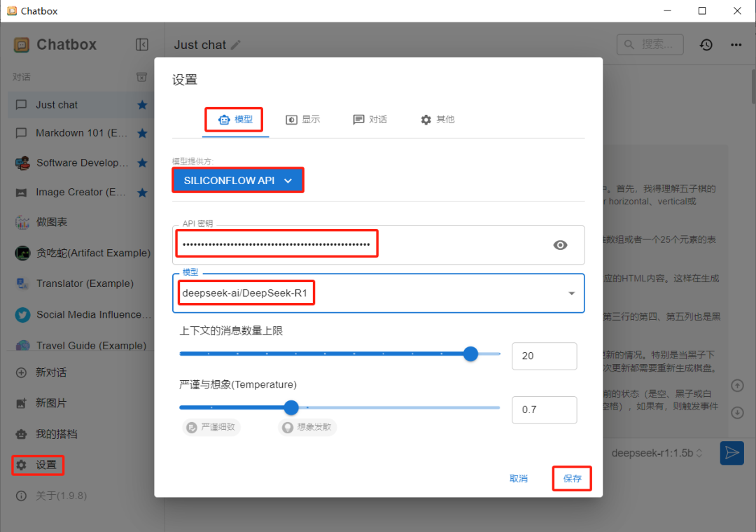Switch to the 其他 settings tab
756x532 pixels.
point(437,120)
